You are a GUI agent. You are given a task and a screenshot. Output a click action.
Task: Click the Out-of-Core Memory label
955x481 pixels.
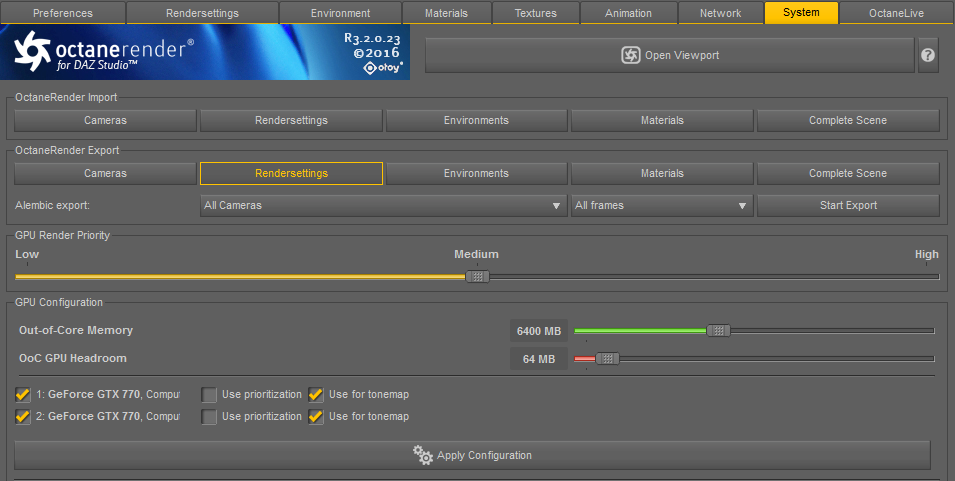76,330
